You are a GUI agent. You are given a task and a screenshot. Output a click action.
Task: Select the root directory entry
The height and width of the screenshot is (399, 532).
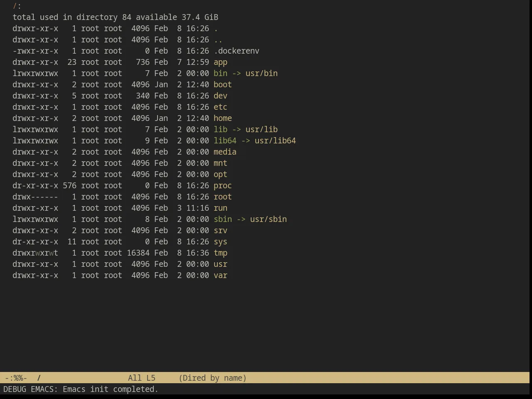[223, 197]
